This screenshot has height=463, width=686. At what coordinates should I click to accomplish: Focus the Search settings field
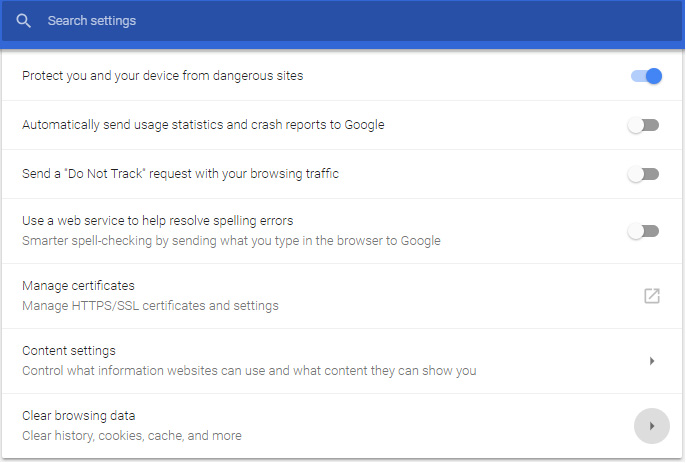click(x=343, y=21)
